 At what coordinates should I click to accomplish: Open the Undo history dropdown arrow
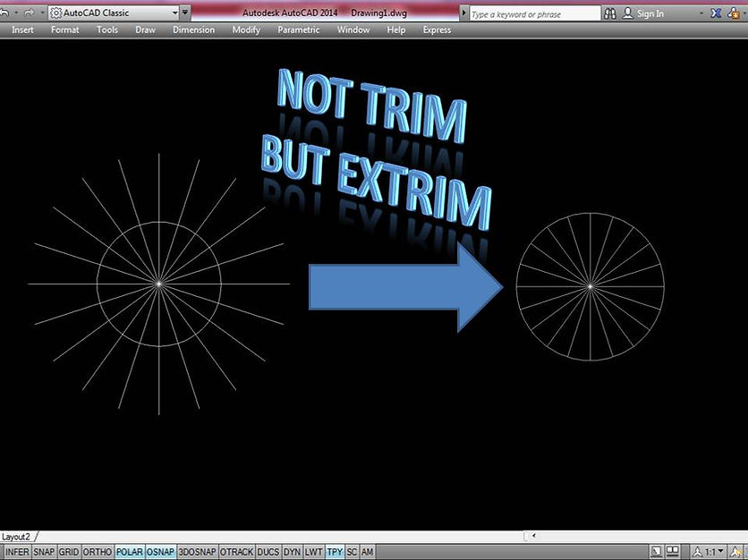(16, 13)
